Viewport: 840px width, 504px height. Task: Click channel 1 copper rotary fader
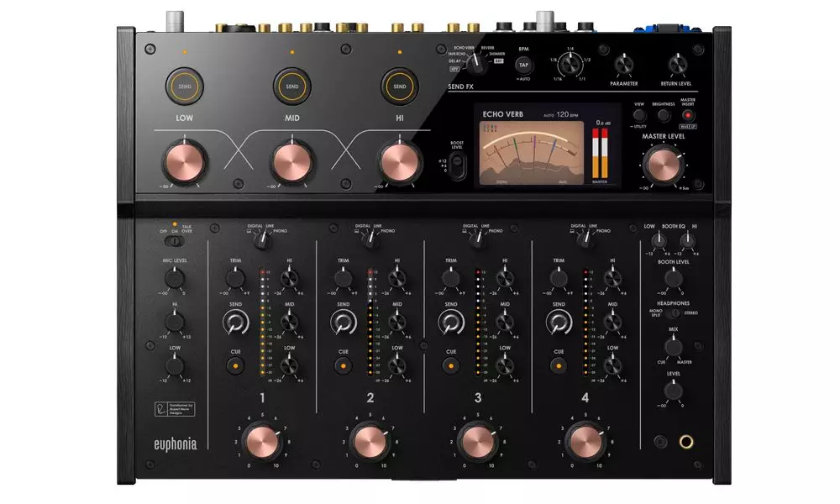tap(262, 442)
